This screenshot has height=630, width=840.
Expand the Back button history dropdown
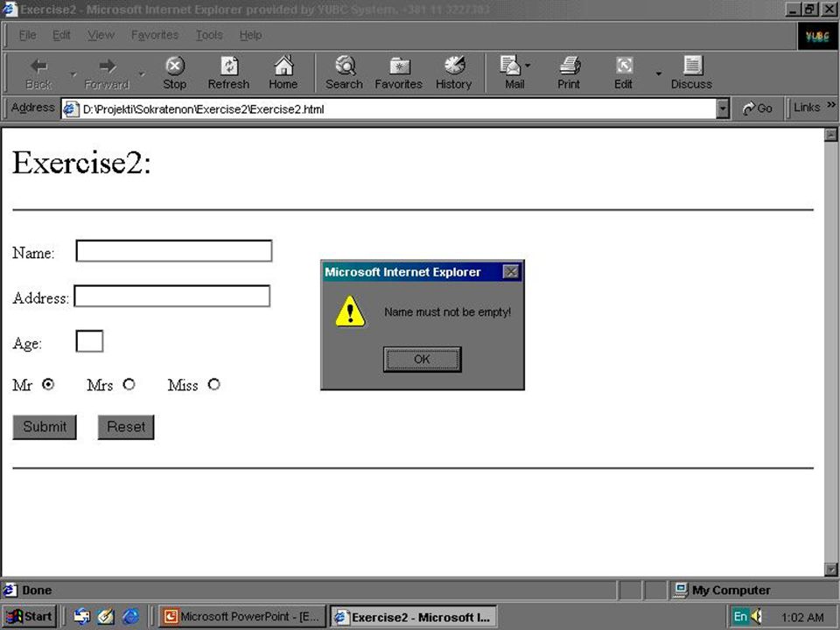73,73
